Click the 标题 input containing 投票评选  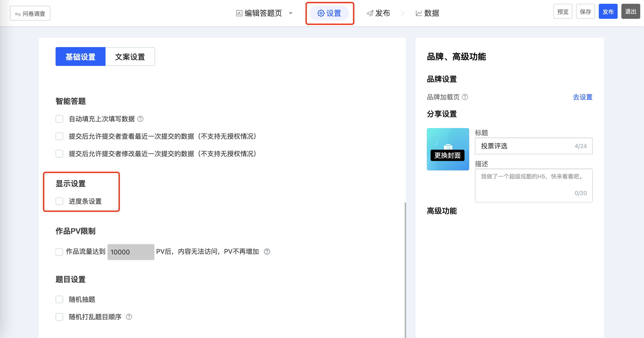point(534,146)
